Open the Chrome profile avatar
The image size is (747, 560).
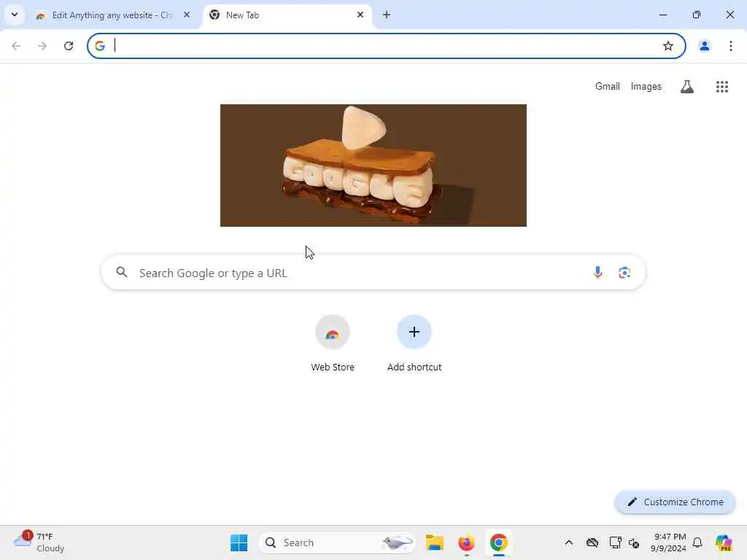coord(704,46)
